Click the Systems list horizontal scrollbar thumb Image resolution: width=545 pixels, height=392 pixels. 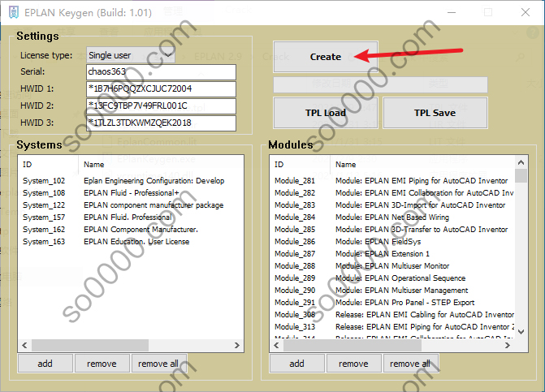90,346
